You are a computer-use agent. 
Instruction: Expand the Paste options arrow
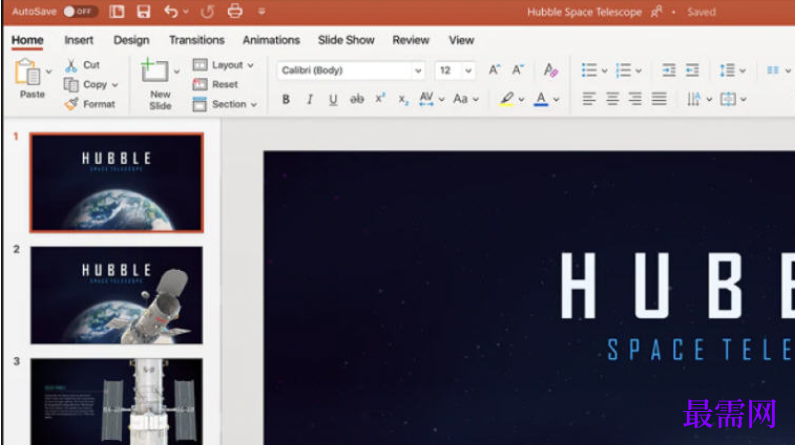tap(49, 71)
